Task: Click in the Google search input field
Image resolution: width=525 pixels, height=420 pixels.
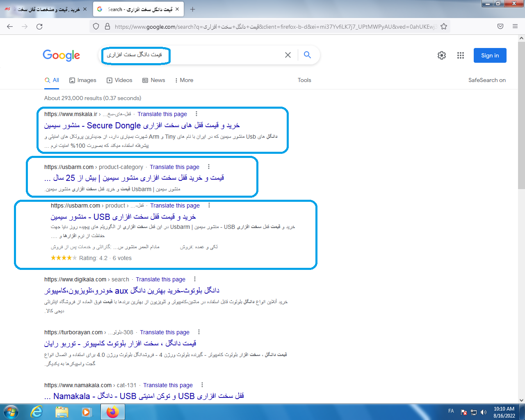Action: (193, 55)
